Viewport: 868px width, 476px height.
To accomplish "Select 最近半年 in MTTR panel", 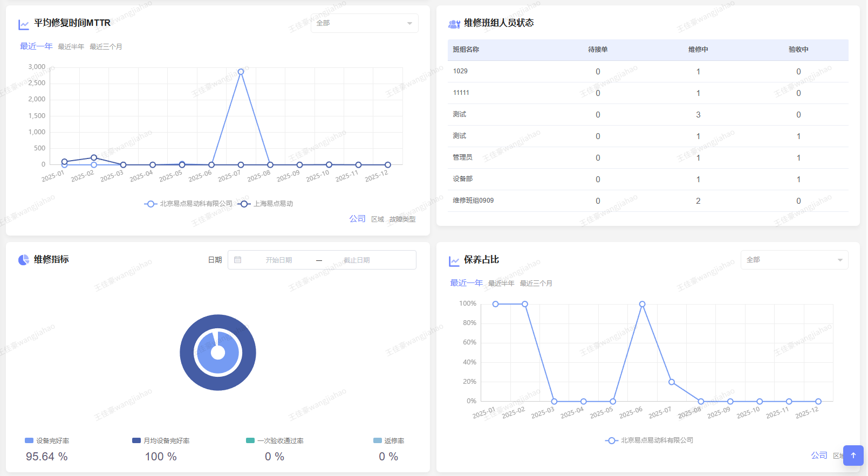I will coord(71,47).
